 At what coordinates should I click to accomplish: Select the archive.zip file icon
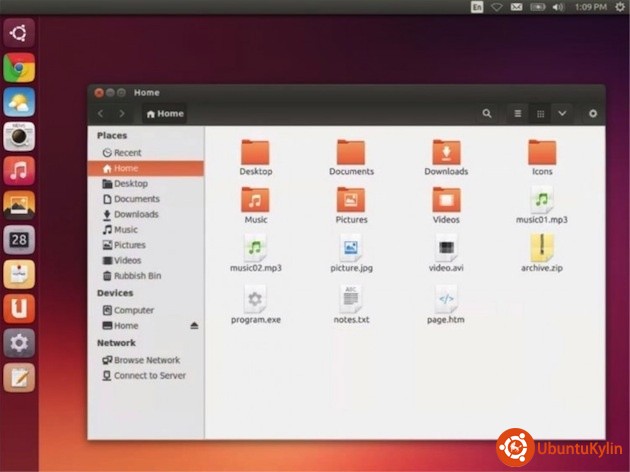[x=542, y=248]
